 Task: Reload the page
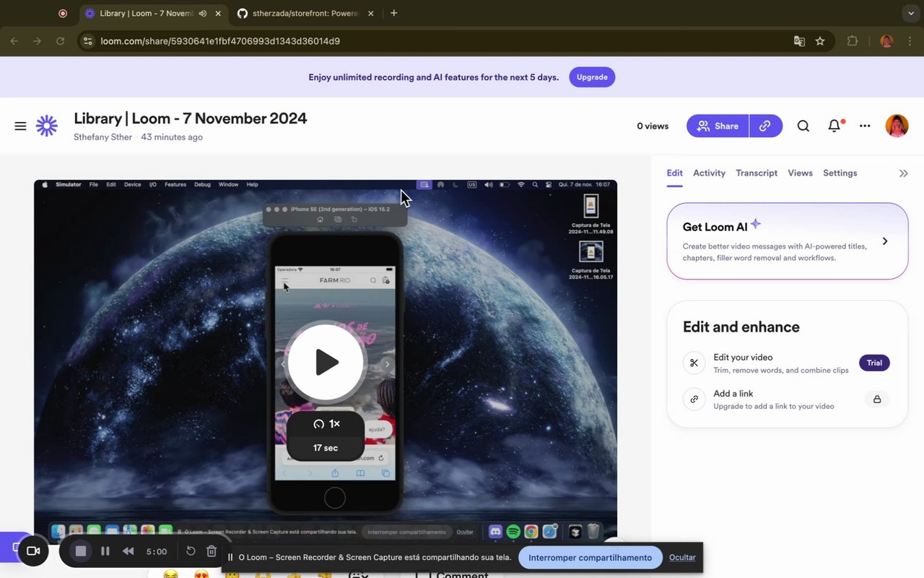tap(61, 41)
